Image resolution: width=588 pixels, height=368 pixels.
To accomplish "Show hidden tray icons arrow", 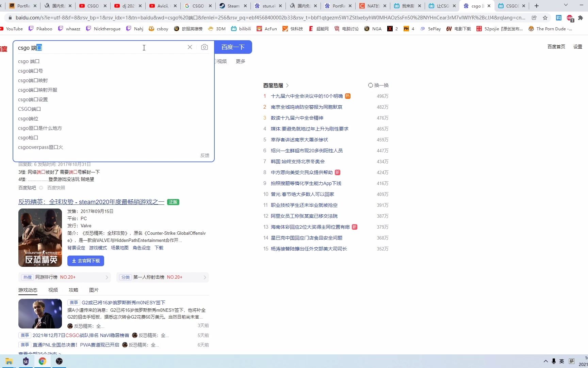I will point(545,361).
